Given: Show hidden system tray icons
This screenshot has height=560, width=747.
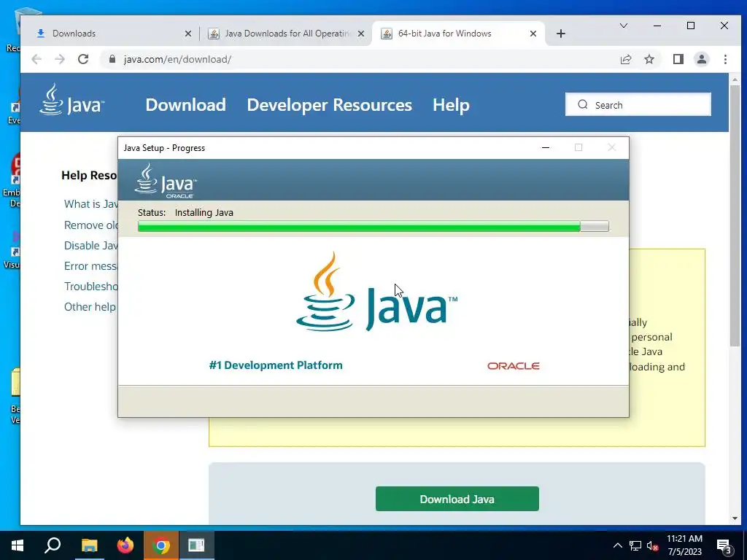Looking at the screenshot, I should [617, 545].
